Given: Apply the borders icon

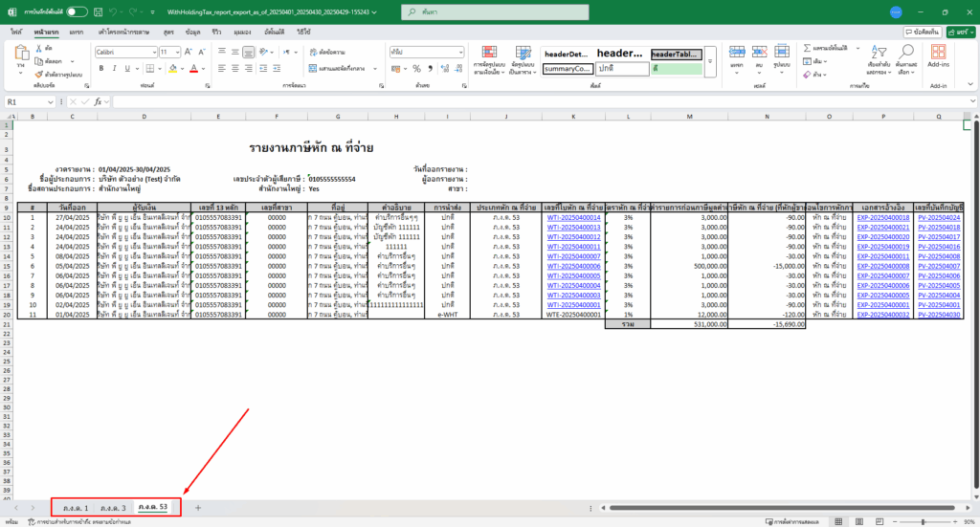Looking at the screenshot, I should click(x=150, y=69).
